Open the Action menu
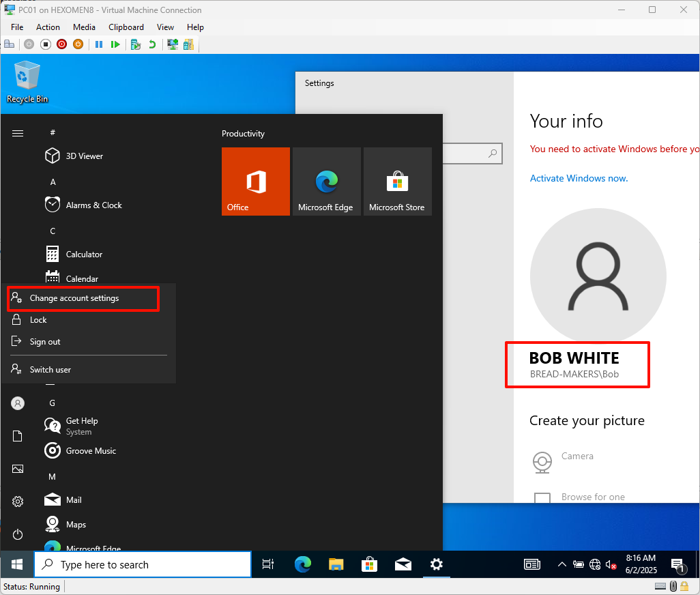Image resolution: width=700 pixels, height=595 pixels. [x=48, y=27]
